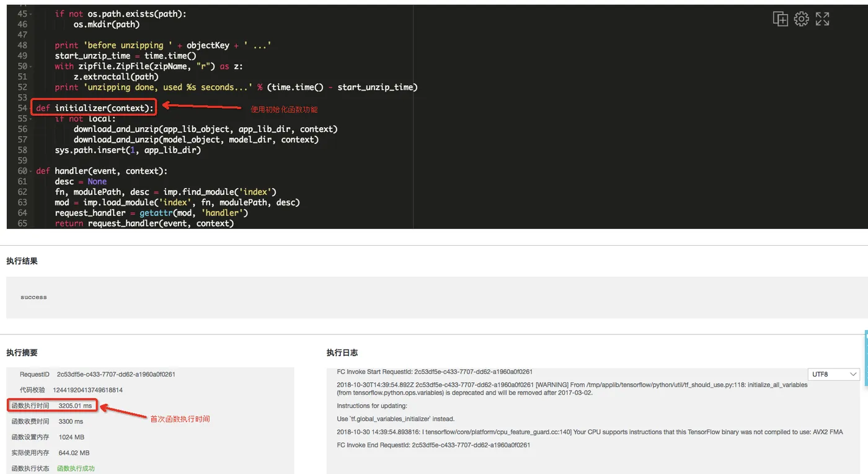This screenshot has height=474, width=868.
Task: Click the tf.global_variables_initializer log line
Action: 396,419
